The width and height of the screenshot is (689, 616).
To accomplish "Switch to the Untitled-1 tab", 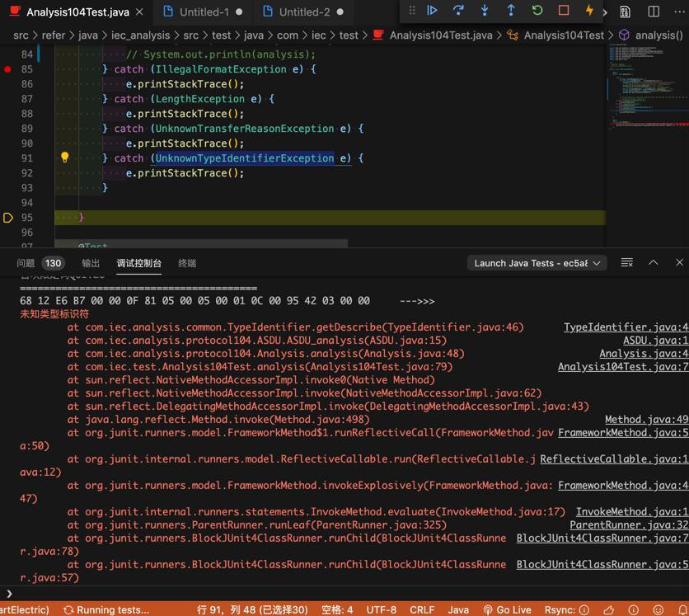I will (x=204, y=12).
